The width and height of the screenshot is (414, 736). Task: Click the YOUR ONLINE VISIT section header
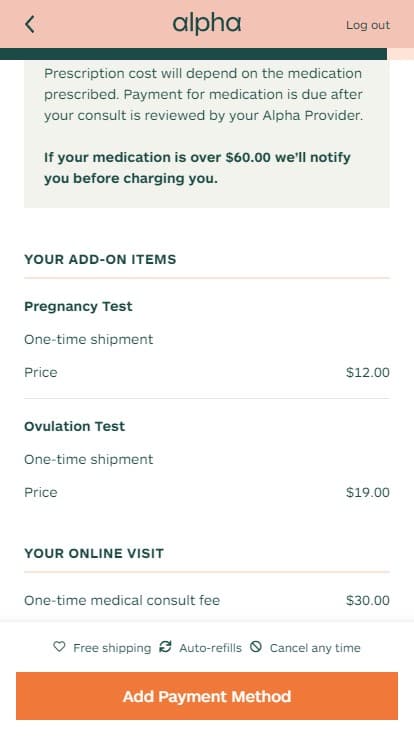[94, 553]
